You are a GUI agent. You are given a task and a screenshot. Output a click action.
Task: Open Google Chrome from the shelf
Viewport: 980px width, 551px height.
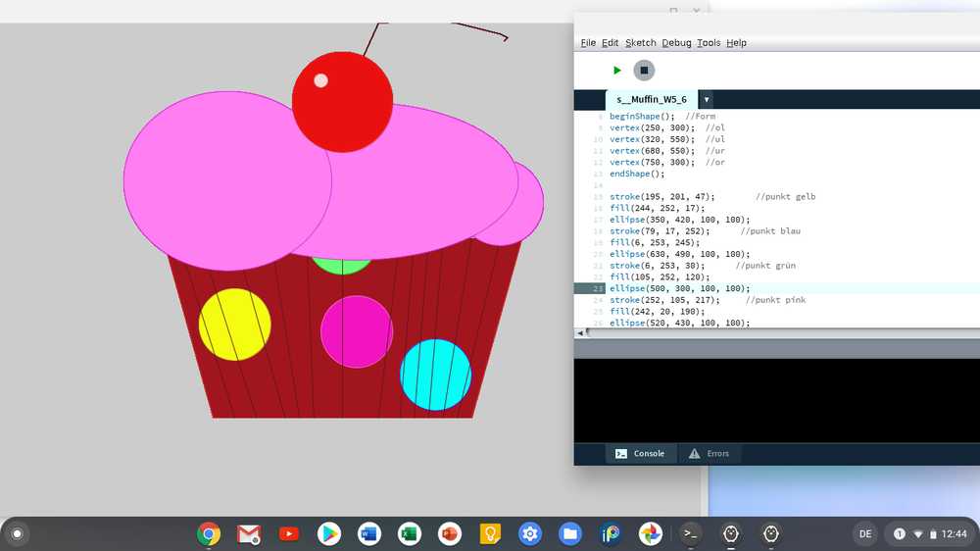coord(208,534)
